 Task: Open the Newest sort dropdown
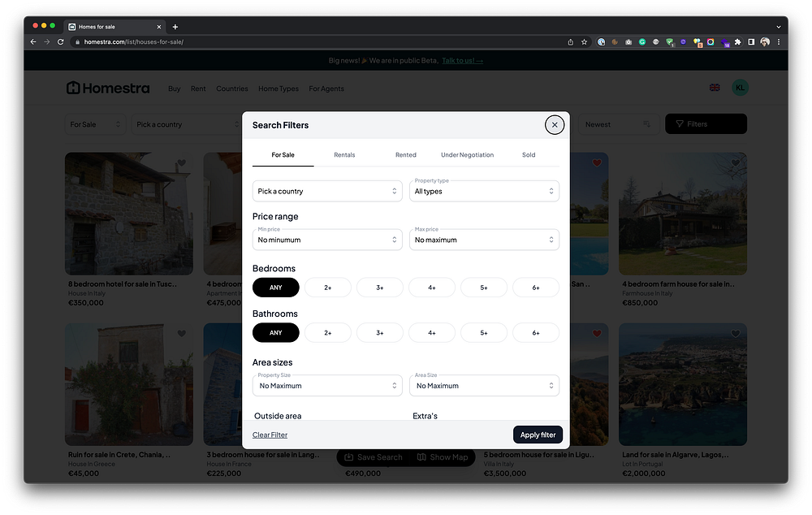tap(618, 124)
